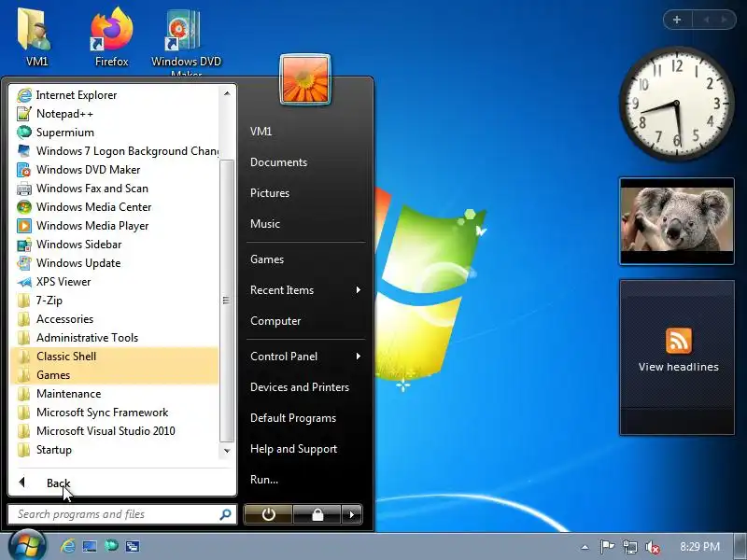This screenshot has height=560, width=747.
Task: Click the koala slideshow gadget
Action: tap(677, 221)
